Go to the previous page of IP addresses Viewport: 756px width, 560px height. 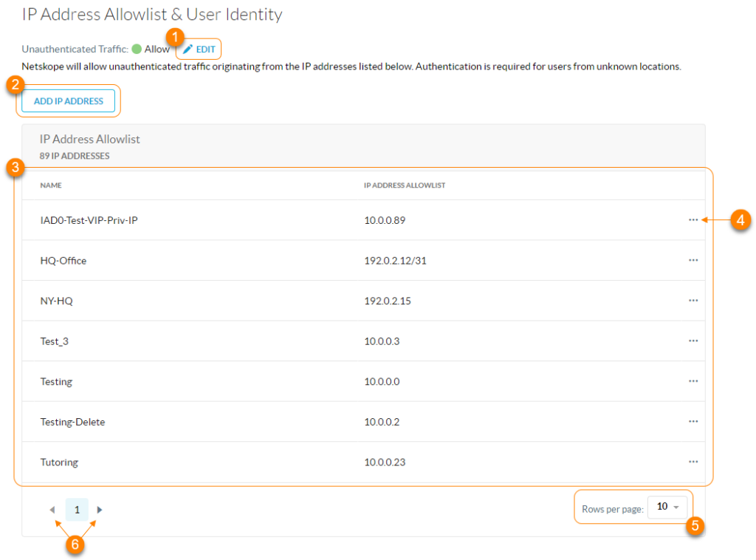52,509
